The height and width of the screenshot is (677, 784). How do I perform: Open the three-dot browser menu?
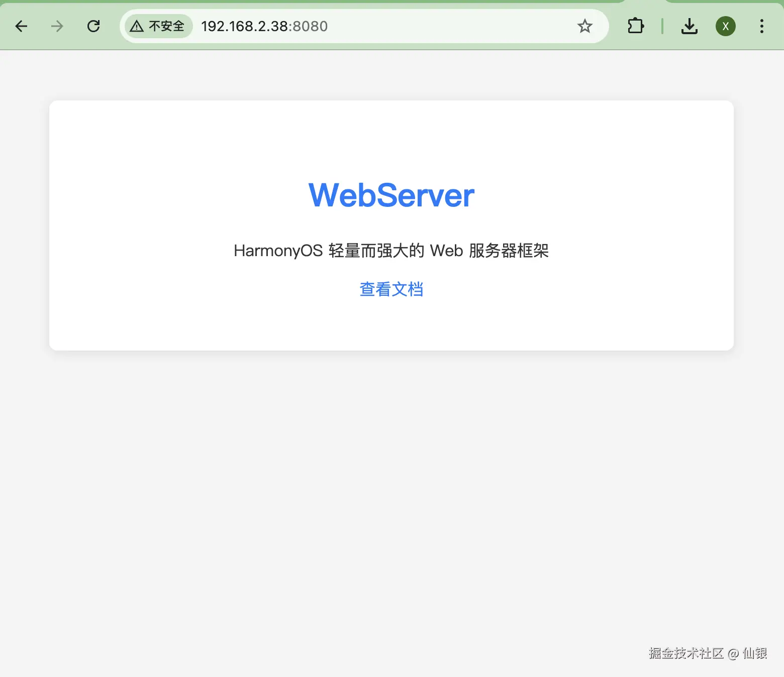[x=762, y=26]
